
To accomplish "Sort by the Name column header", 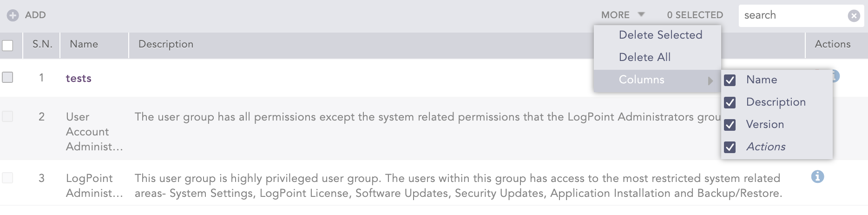I will pos(84,44).
